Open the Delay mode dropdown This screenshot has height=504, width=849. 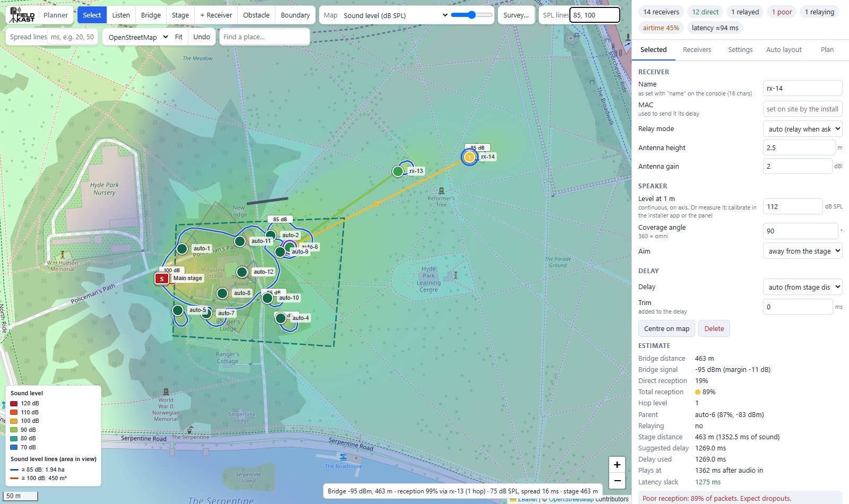802,287
